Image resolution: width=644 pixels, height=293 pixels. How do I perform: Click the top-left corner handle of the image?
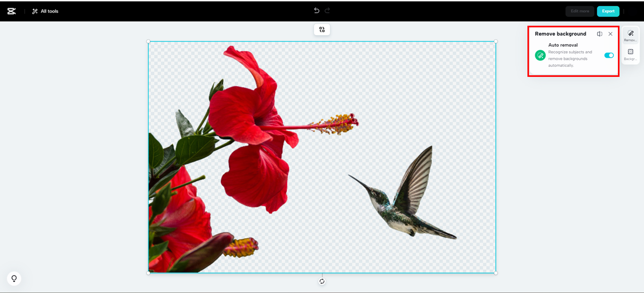tap(148, 42)
